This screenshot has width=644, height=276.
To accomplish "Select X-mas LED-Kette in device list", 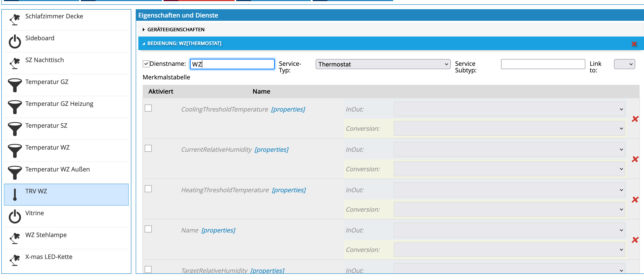I will (66, 260).
